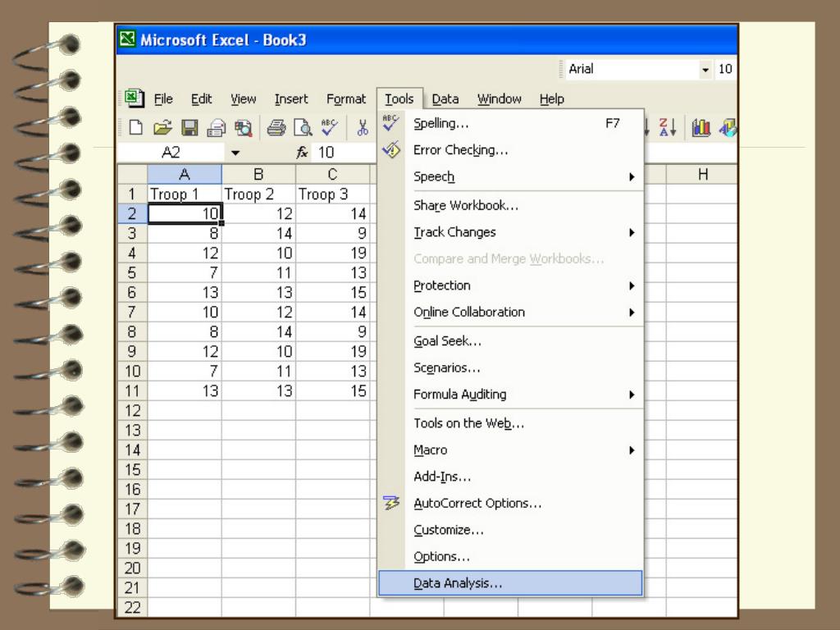Choose Share Workbook… menu entry
Screen dimensions: 840x630
pos(510,206)
